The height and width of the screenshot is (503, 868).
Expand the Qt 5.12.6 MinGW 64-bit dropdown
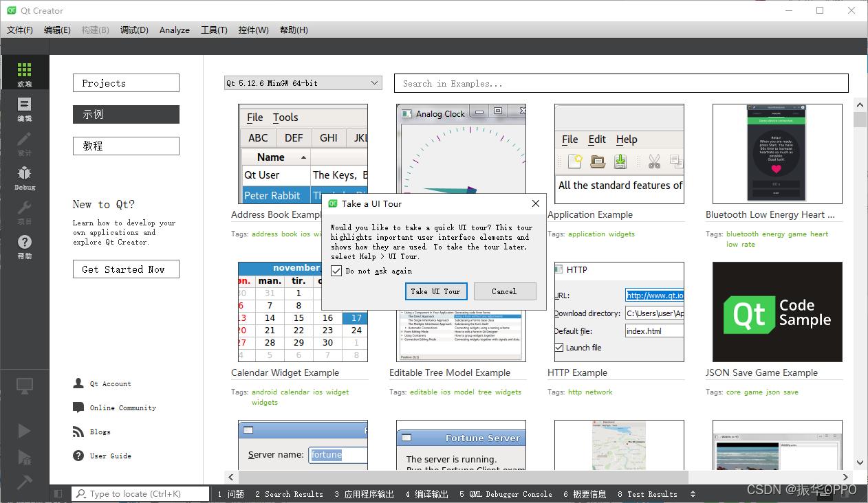click(x=374, y=83)
